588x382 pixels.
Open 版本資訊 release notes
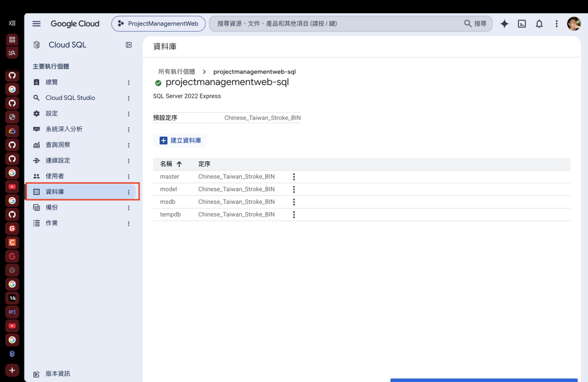(x=58, y=374)
